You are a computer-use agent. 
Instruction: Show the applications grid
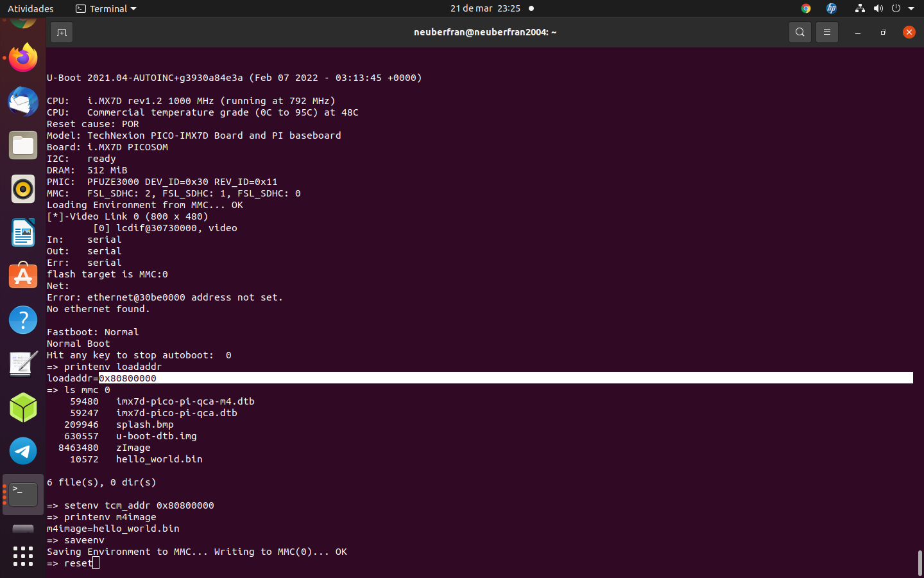pos(23,556)
